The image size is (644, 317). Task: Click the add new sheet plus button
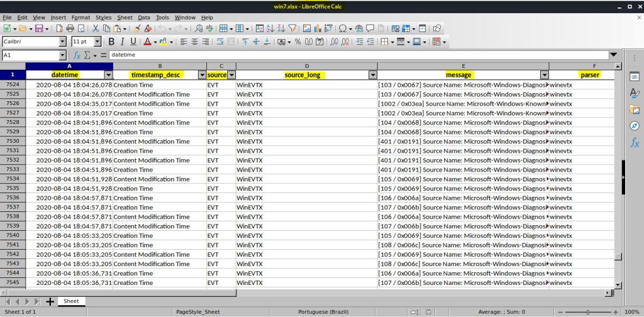click(50, 301)
